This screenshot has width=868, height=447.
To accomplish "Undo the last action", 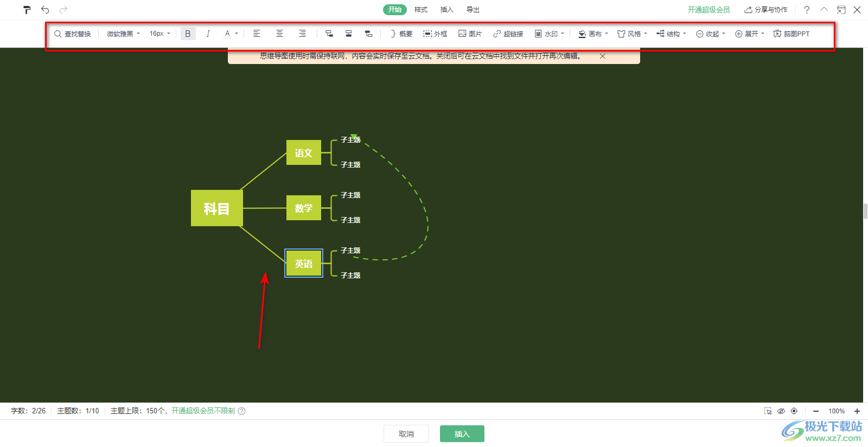I will pyautogui.click(x=45, y=10).
